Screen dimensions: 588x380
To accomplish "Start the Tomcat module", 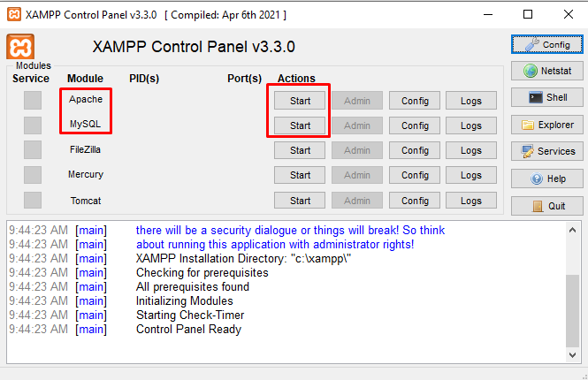I will pos(300,201).
